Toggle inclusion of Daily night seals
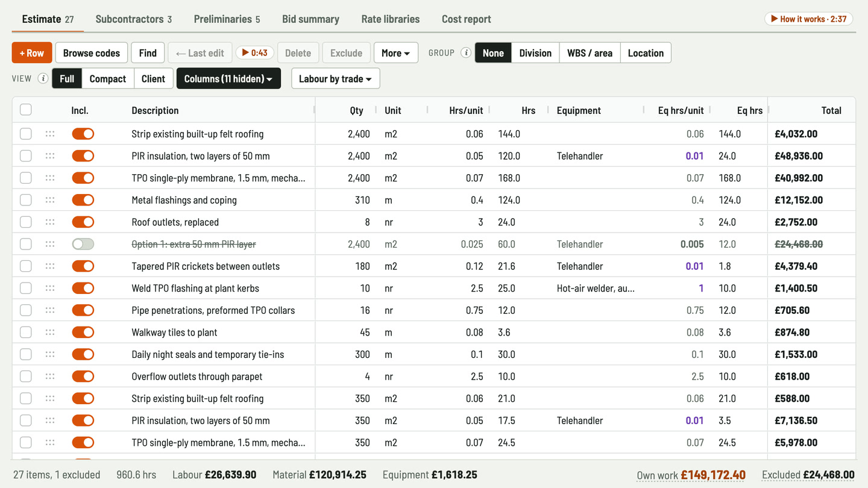The height and width of the screenshot is (488, 868). pyautogui.click(x=83, y=354)
